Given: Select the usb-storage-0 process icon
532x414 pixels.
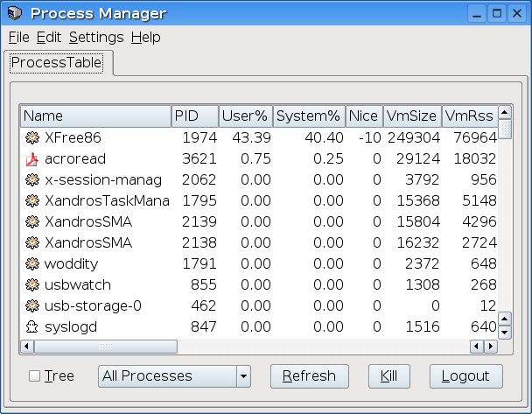Looking at the screenshot, I should tap(32, 305).
